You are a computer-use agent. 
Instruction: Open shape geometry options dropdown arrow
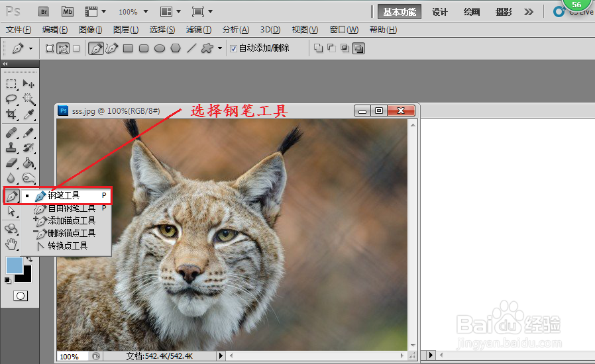point(220,48)
